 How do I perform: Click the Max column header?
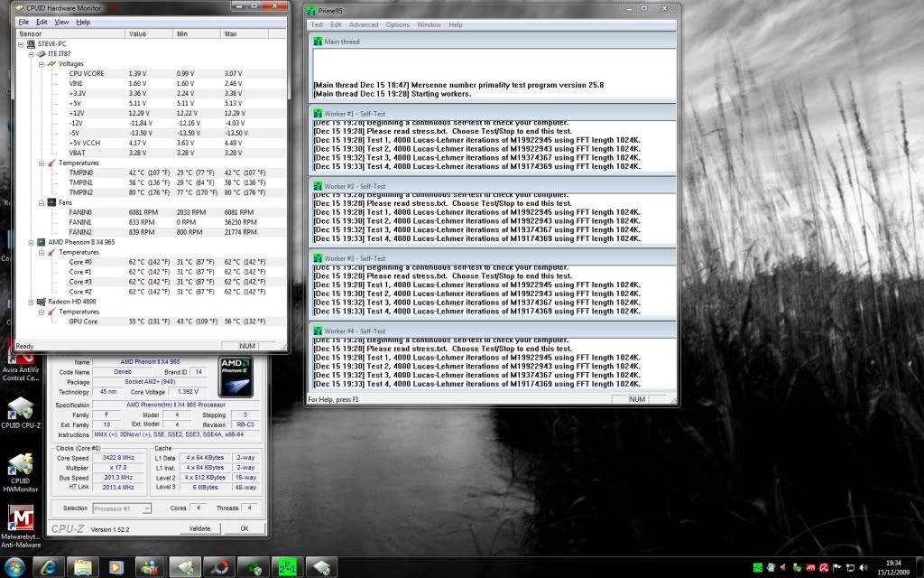coord(245,33)
